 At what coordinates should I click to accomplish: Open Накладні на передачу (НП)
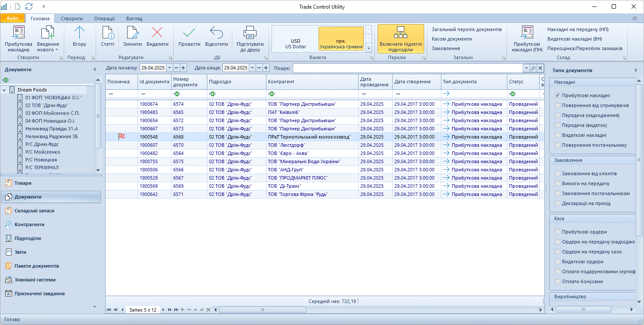click(x=578, y=29)
